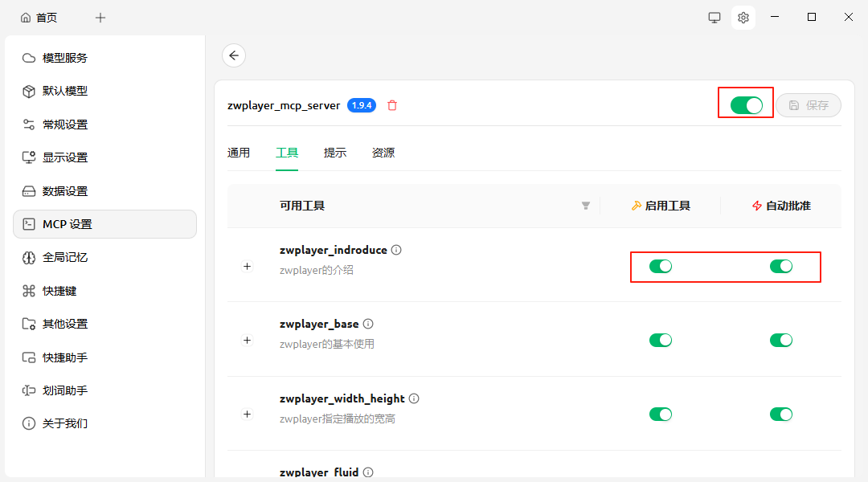Toggle 自动批准 for zwplayer_base

pos(781,340)
